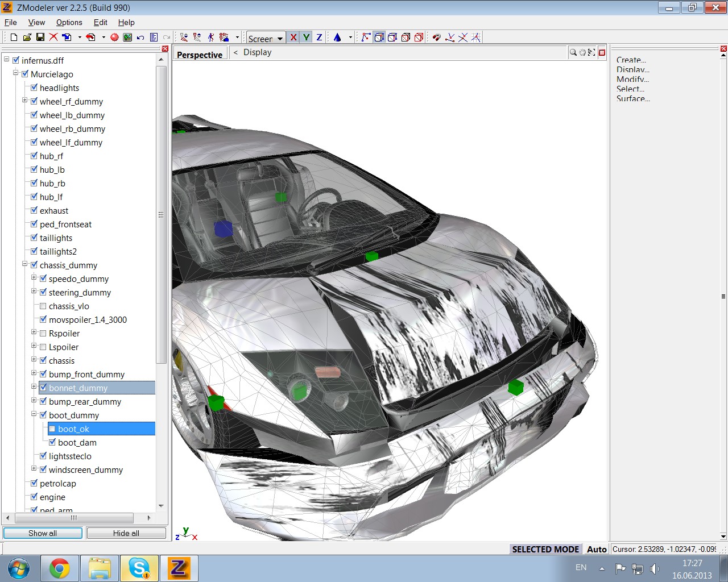Check the boot_ok checkbox
The width and height of the screenshot is (728, 582).
point(52,429)
